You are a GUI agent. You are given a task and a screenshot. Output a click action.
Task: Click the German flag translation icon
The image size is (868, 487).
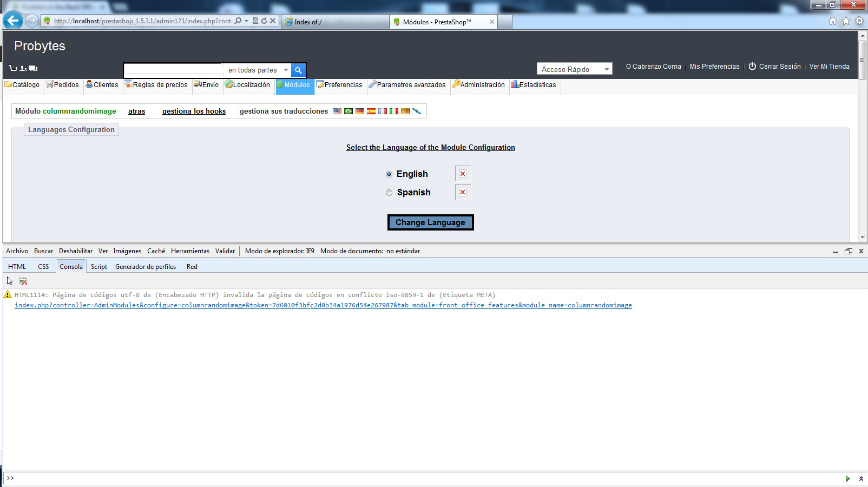(360, 111)
